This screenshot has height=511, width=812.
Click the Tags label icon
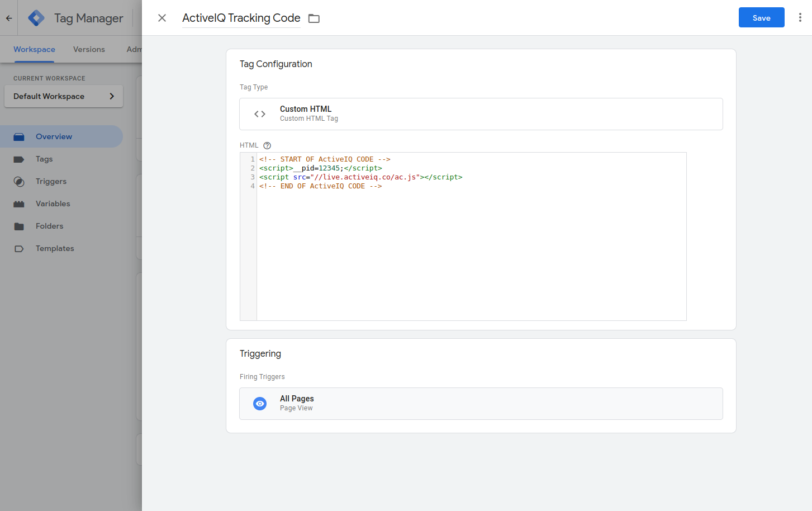click(x=19, y=159)
